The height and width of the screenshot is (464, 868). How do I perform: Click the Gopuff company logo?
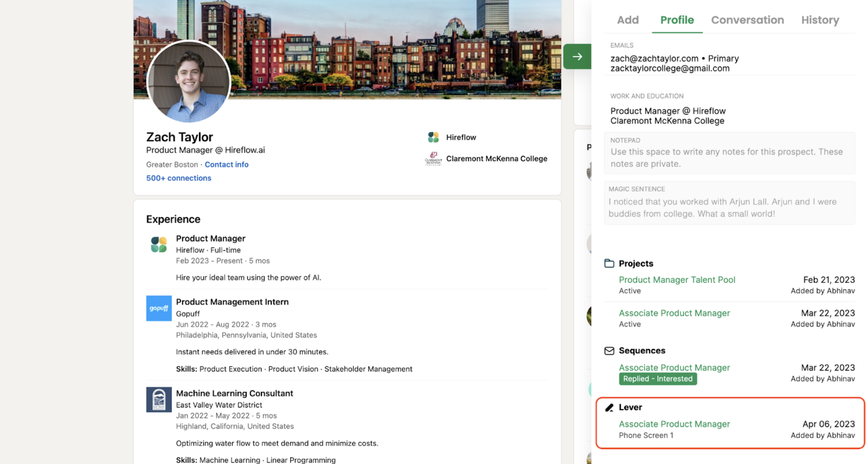coord(159,308)
